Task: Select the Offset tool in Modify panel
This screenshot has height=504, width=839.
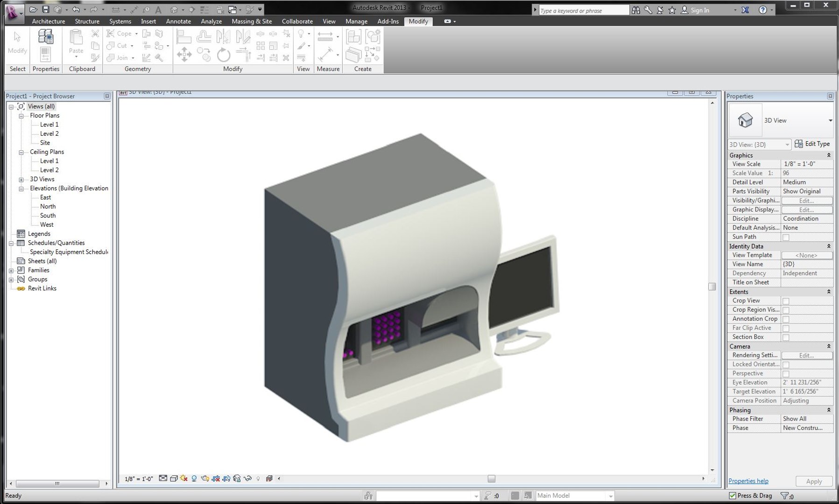Action: [204, 37]
